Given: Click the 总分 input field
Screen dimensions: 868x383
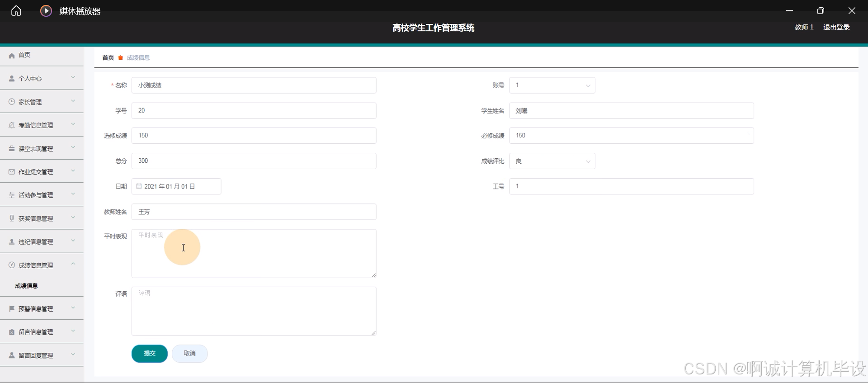Looking at the screenshot, I should 254,161.
